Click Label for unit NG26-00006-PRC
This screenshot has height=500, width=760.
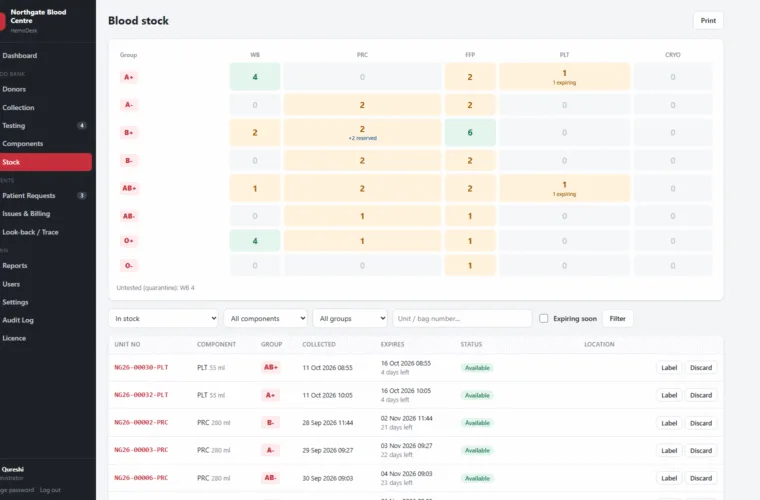point(669,478)
